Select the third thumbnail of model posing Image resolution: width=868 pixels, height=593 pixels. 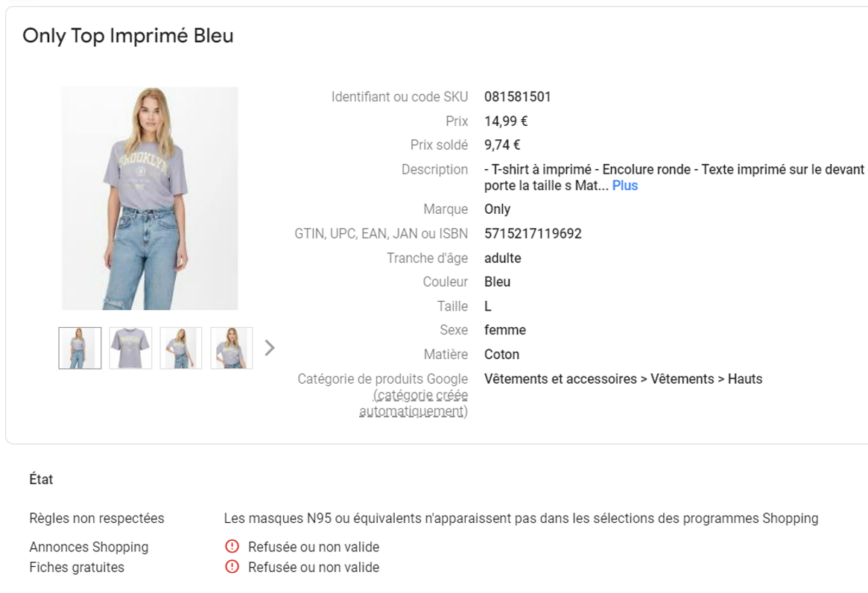(181, 348)
